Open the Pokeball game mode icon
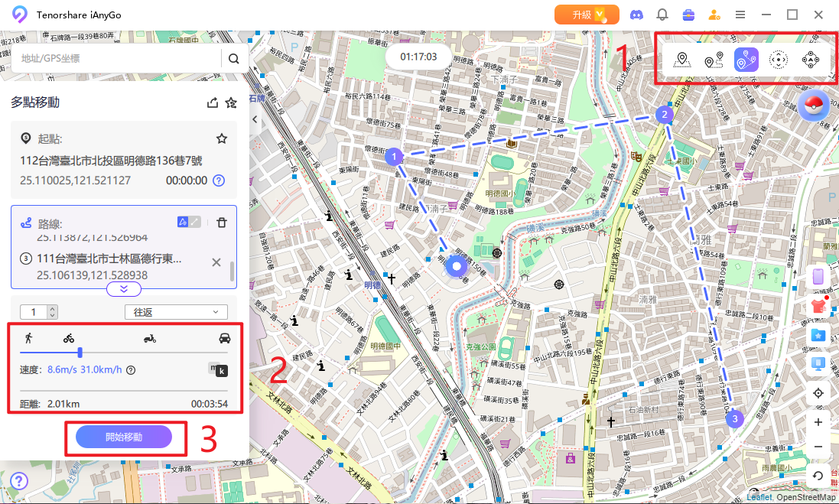This screenshot has height=504, width=839. tap(813, 106)
